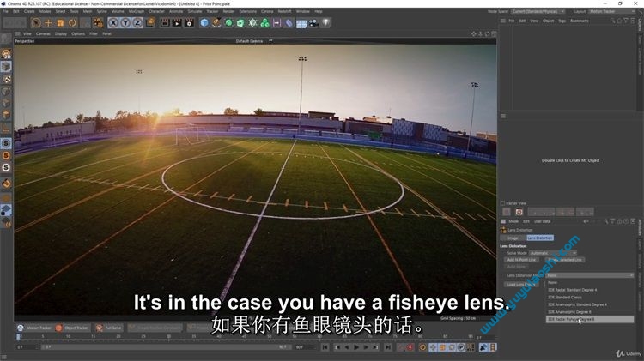Select the Move tool
Screen dimensions: 644x361
click(x=48, y=23)
